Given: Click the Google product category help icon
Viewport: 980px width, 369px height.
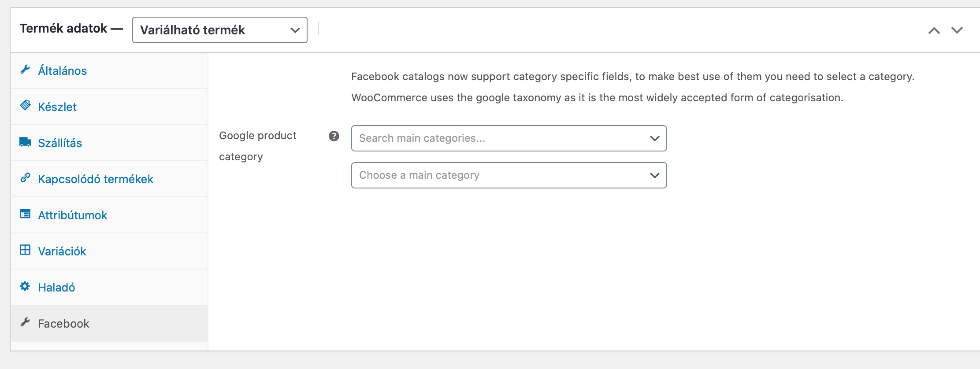Looking at the screenshot, I should point(334,136).
